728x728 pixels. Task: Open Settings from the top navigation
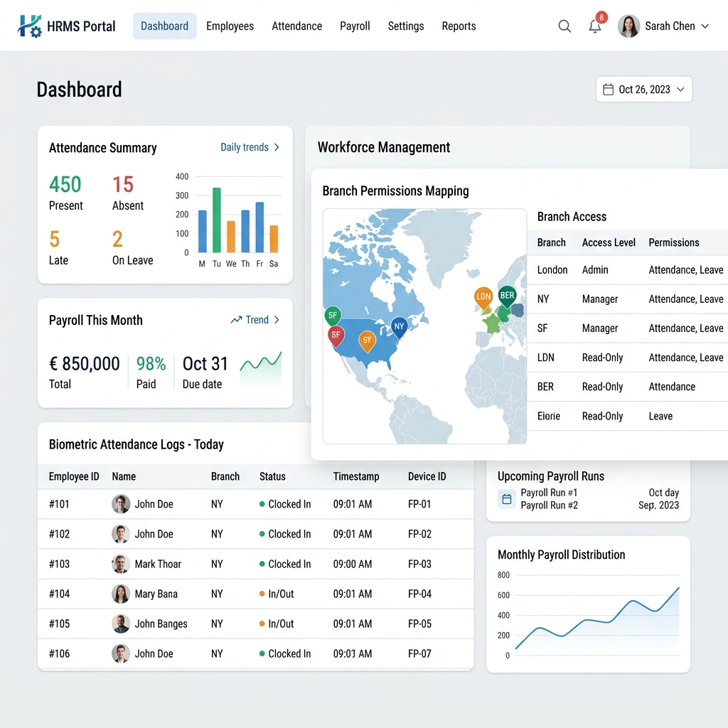click(406, 26)
